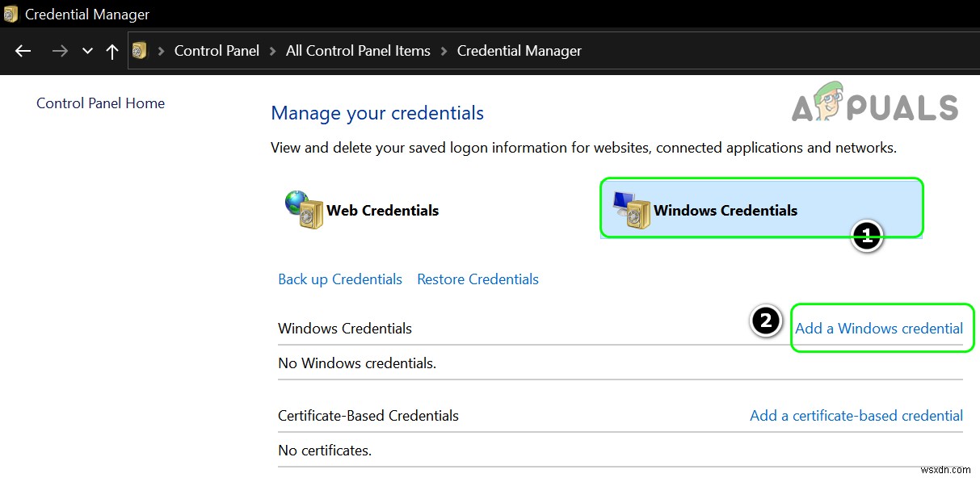Click Back up Credentials link
This screenshot has height=478, width=980.
point(340,279)
